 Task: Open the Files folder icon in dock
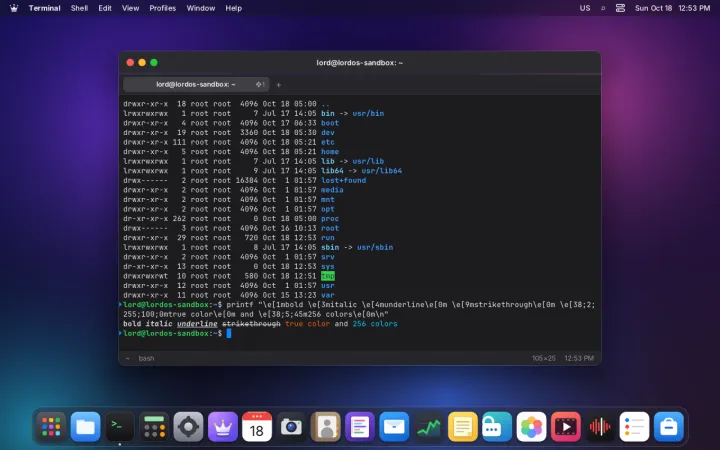(85, 427)
